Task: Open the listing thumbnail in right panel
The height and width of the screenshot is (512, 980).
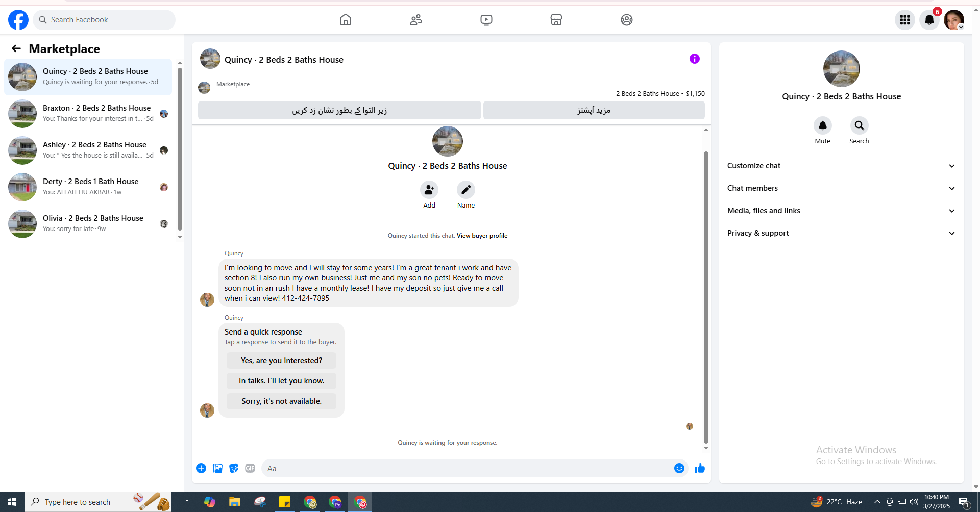Action: [x=842, y=69]
